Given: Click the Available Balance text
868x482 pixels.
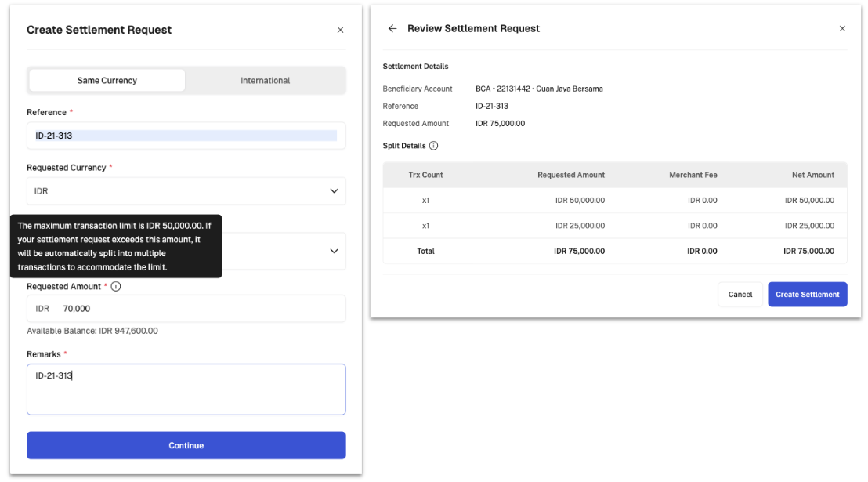Looking at the screenshot, I should tap(92, 332).
